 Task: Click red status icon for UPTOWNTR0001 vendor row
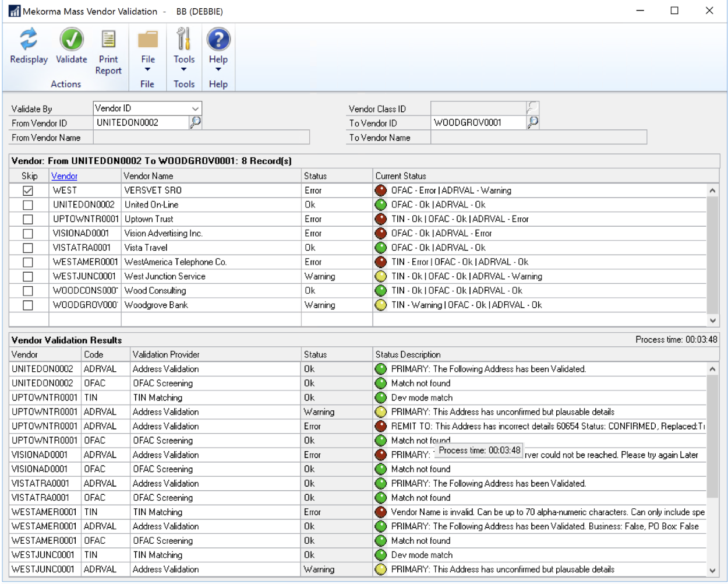(381, 219)
